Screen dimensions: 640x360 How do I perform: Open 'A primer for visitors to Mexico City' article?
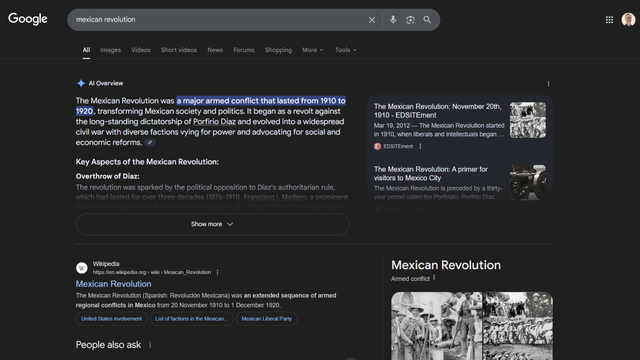pos(431,173)
